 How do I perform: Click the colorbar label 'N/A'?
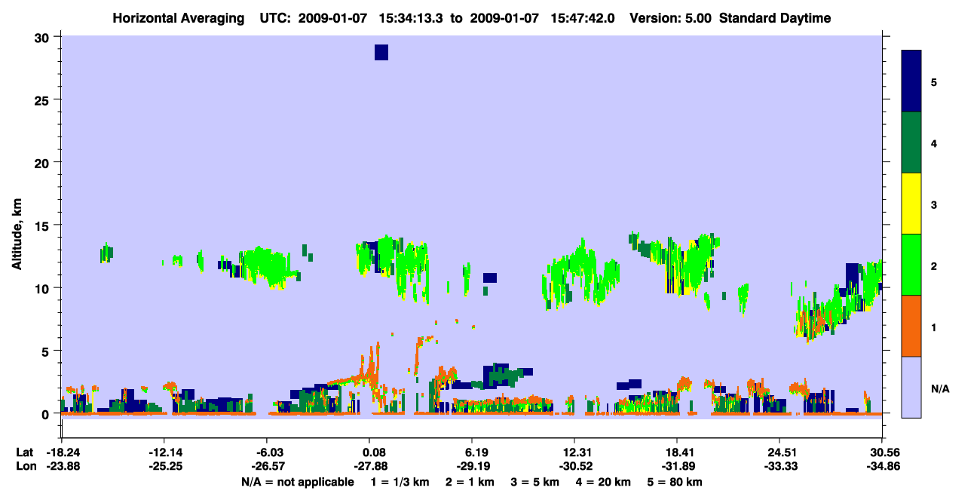coord(939,388)
